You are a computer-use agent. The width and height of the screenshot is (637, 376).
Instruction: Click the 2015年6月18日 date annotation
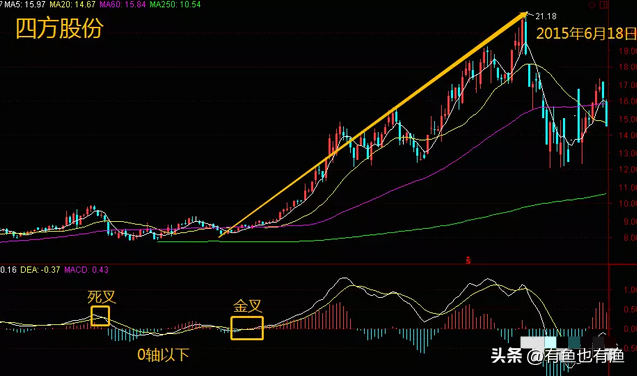click(x=586, y=33)
